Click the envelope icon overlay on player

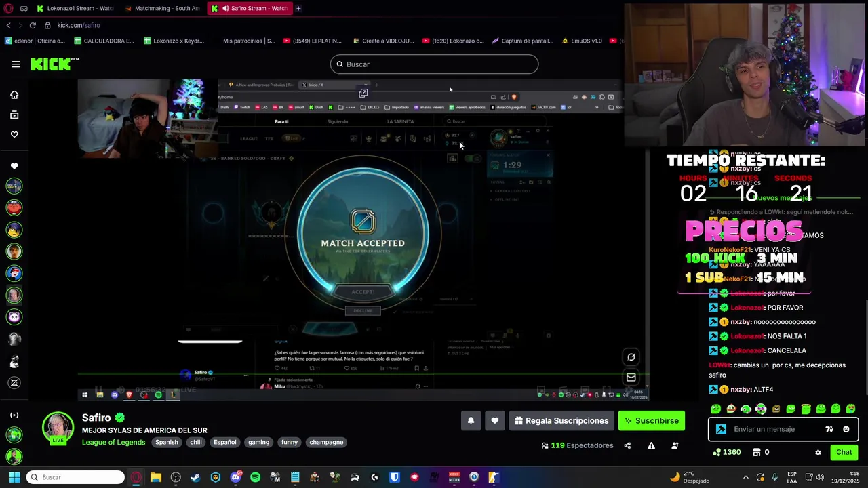[631, 378]
